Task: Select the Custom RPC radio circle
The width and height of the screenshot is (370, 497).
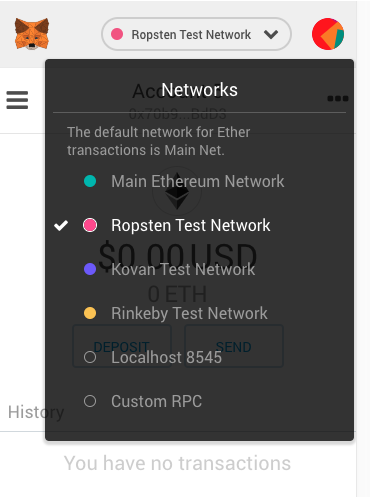Action: tap(90, 401)
